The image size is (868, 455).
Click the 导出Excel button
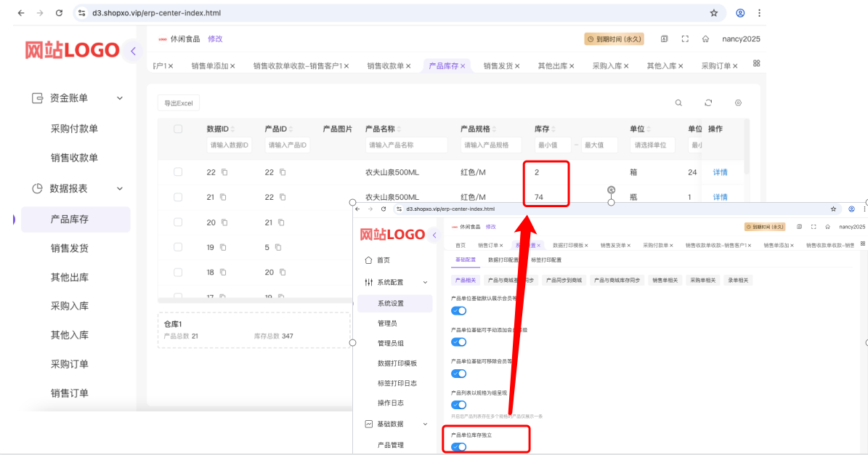[178, 103]
